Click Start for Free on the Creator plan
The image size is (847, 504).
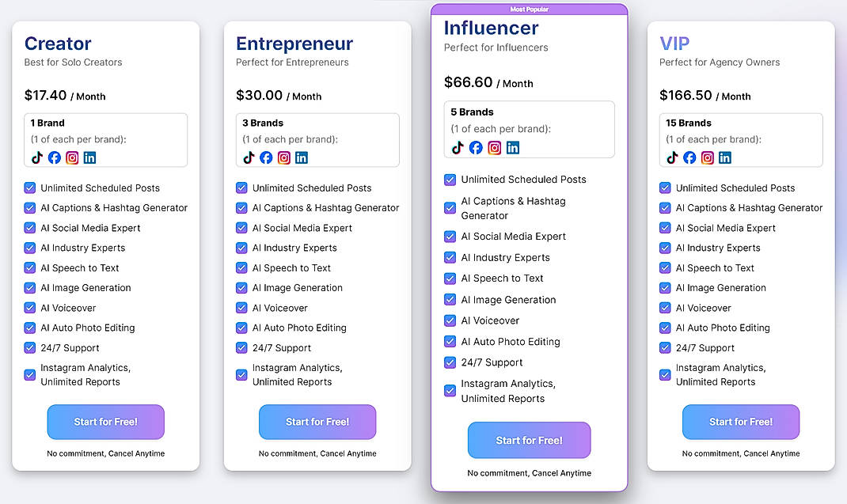(x=105, y=422)
